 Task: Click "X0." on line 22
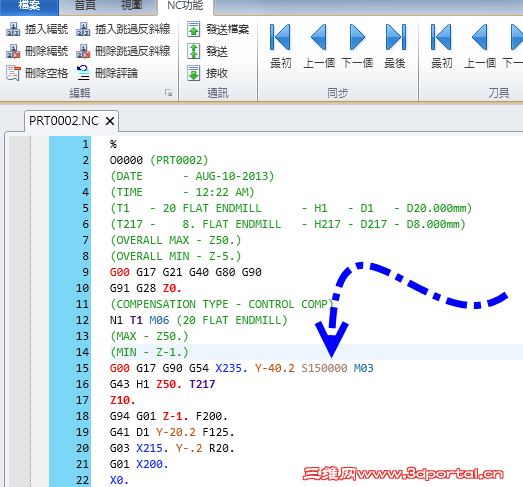[119, 480]
